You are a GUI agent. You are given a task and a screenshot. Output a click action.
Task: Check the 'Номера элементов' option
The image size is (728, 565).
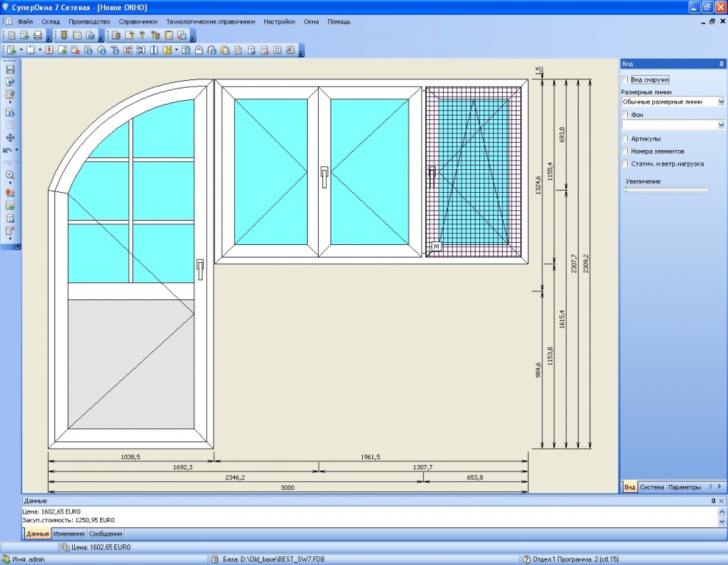pyautogui.click(x=625, y=151)
